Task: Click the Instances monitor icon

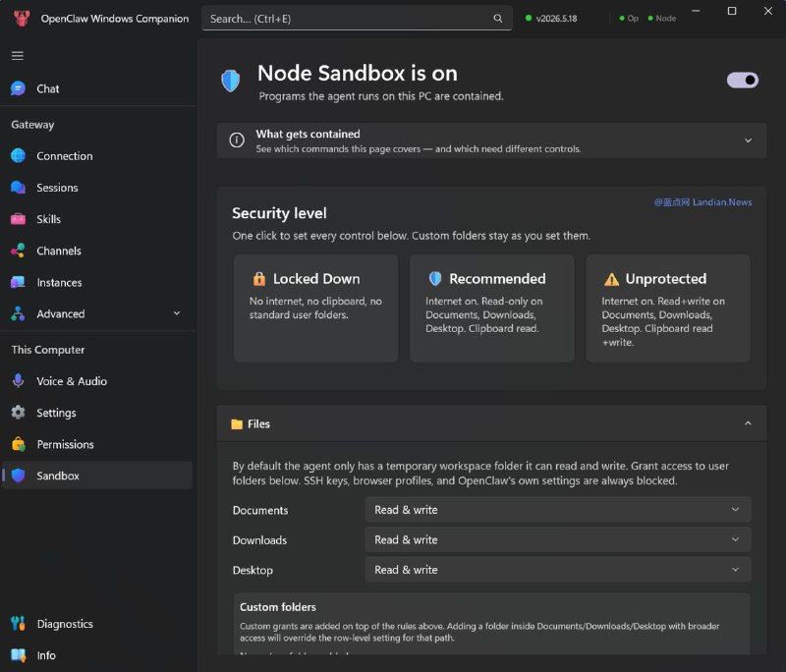Action: (x=18, y=282)
